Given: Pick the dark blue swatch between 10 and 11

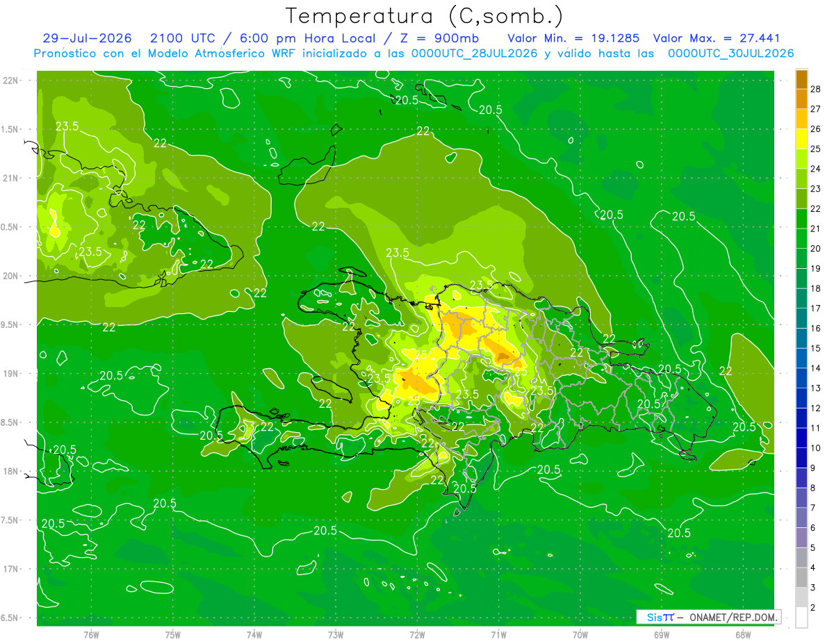Looking at the screenshot, I should pos(801,438).
